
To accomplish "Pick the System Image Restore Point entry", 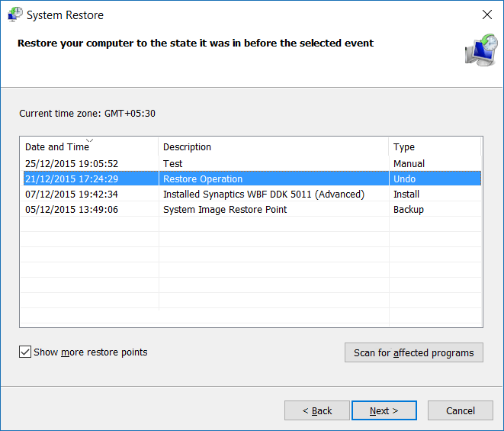I will click(225, 210).
